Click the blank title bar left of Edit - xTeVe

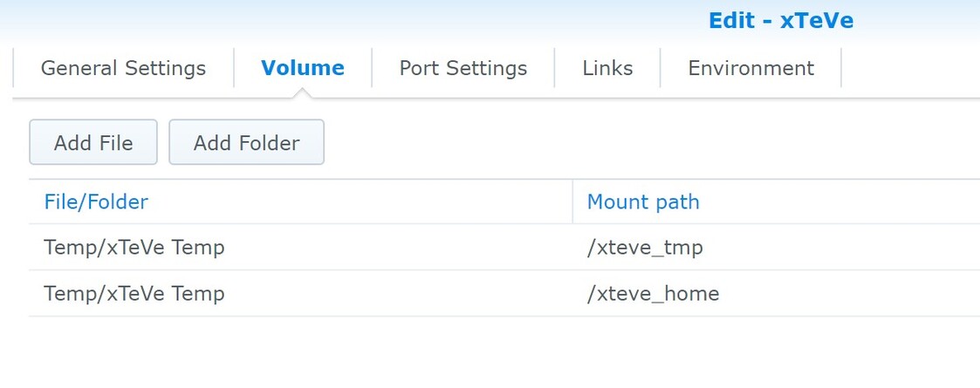click(349, 21)
